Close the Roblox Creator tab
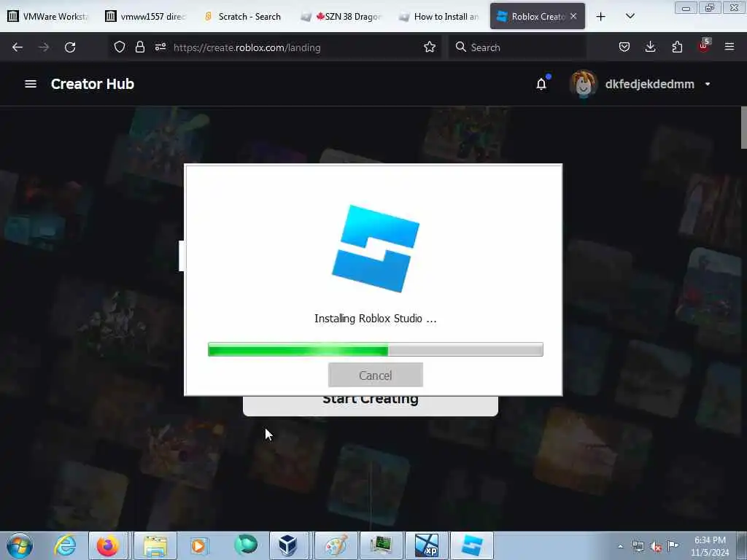747x560 pixels. (x=573, y=16)
